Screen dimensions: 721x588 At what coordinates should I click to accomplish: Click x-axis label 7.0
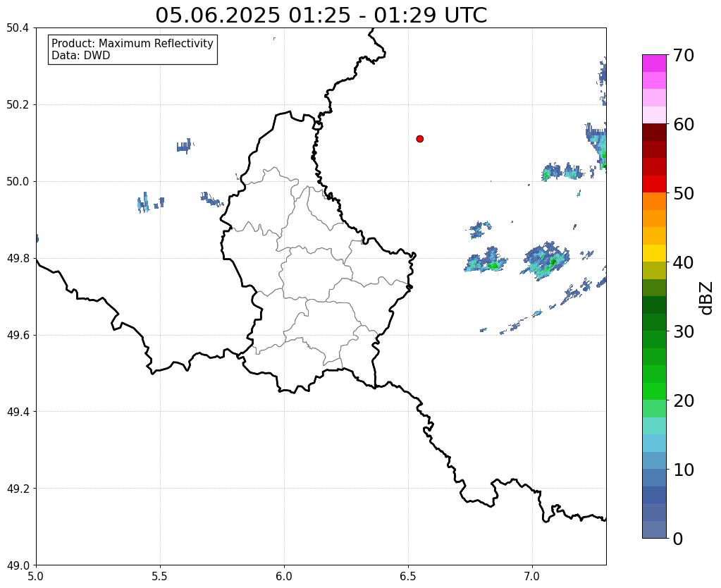pyautogui.click(x=532, y=577)
